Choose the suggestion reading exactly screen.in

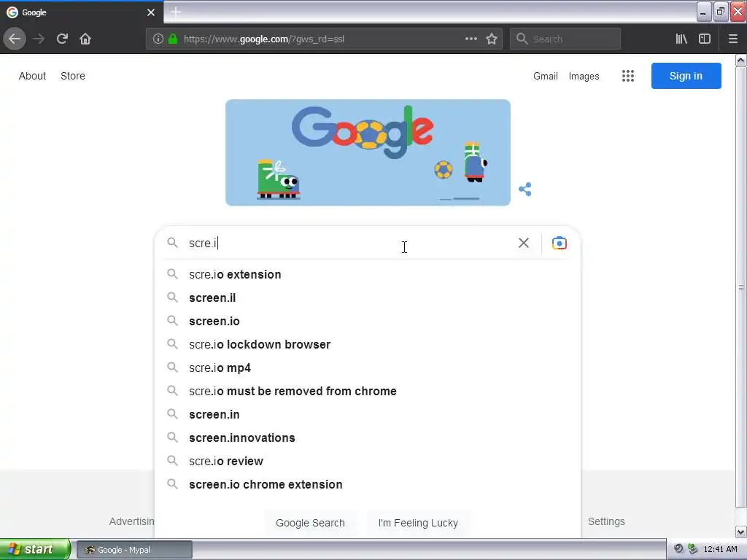368,414
